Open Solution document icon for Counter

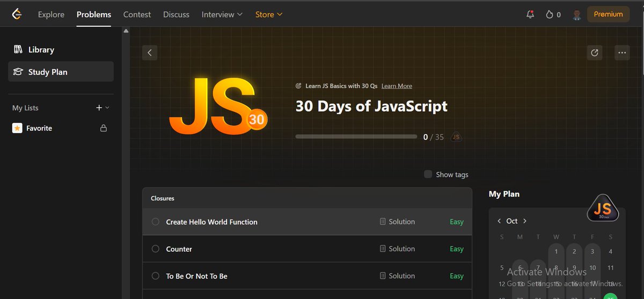(383, 249)
